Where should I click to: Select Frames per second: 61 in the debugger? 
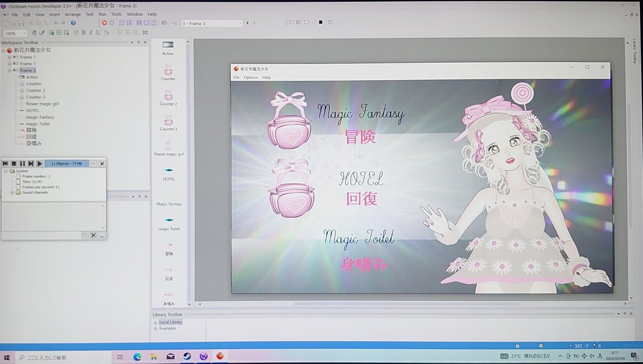(x=41, y=187)
